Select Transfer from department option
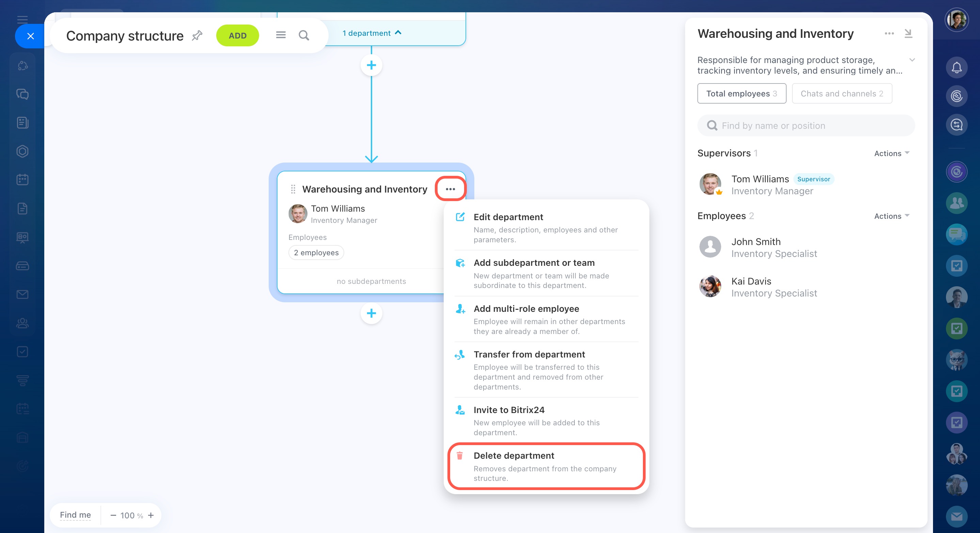 point(546,370)
